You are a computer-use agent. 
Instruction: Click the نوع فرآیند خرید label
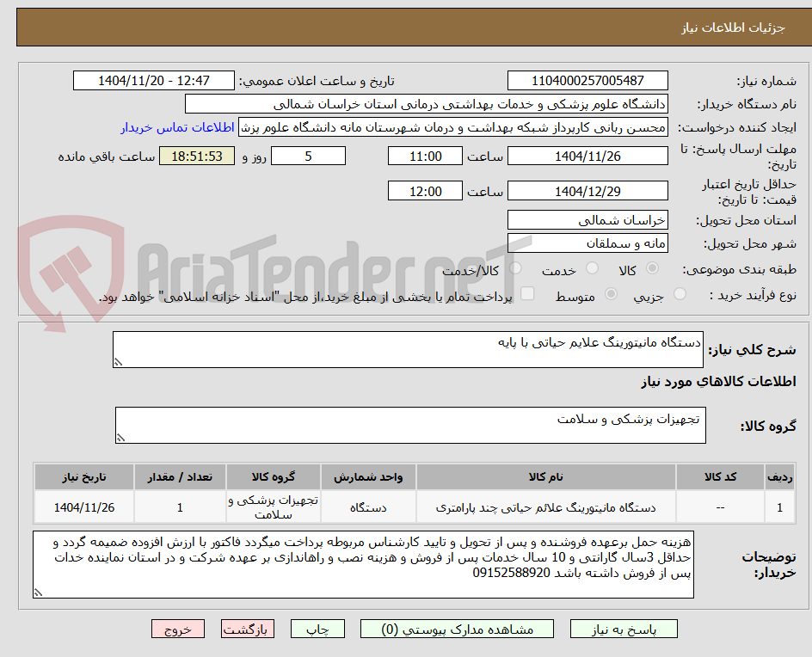pyautogui.click(x=753, y=295)
